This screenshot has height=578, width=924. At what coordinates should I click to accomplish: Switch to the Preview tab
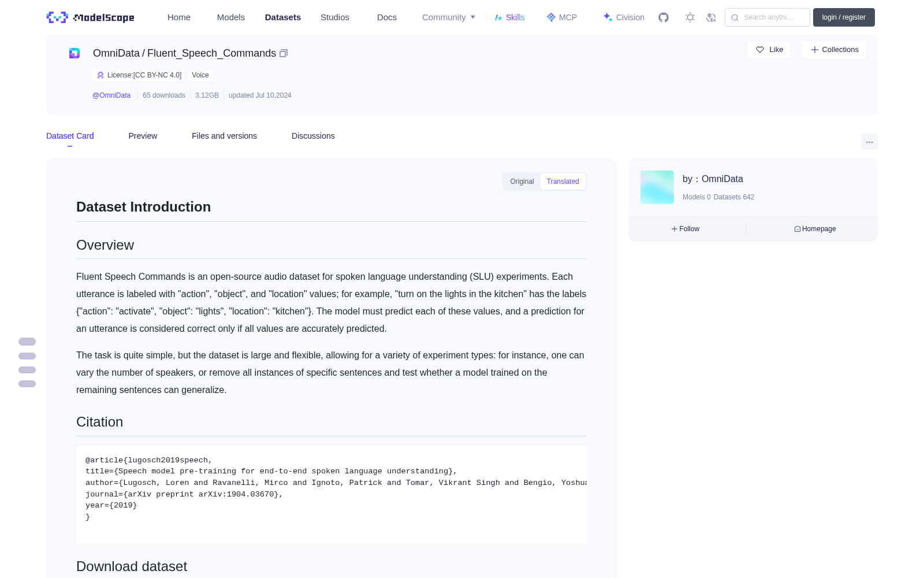(143, 136)
